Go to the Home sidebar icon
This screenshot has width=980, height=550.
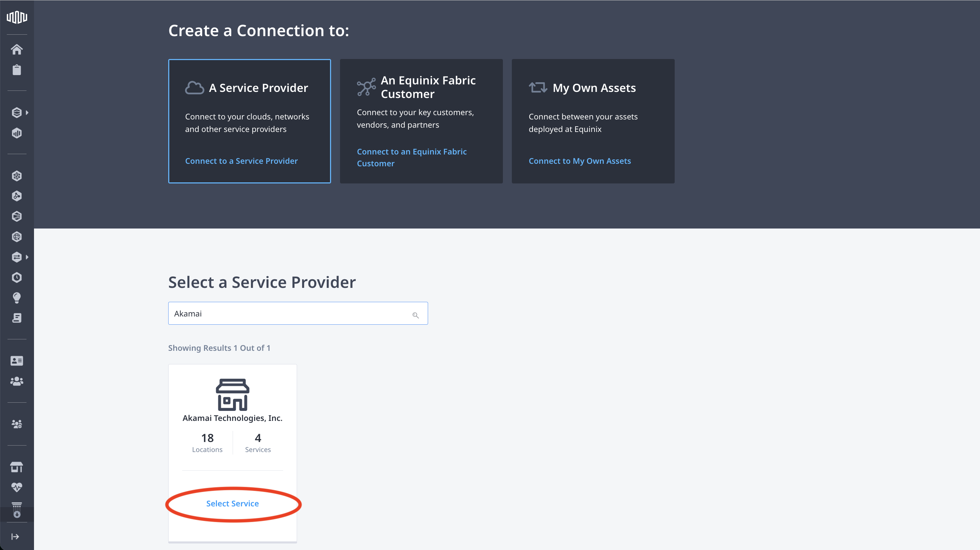click(17, 49)
